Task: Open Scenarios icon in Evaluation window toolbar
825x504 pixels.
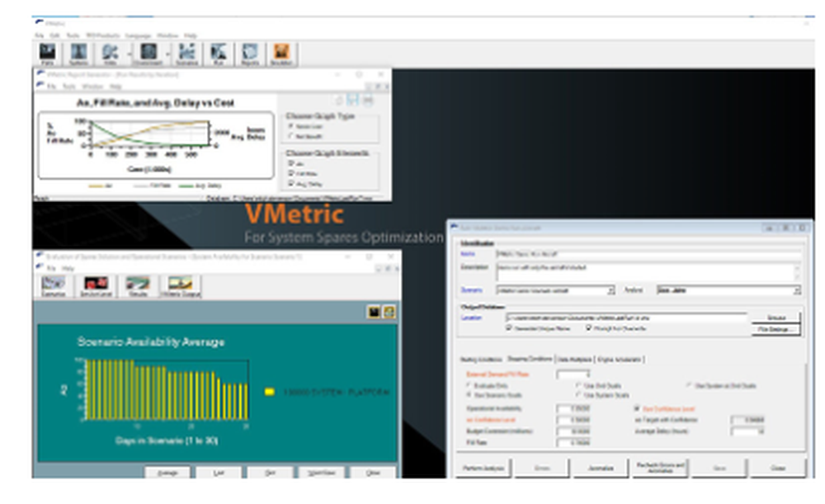Action: 53,286
